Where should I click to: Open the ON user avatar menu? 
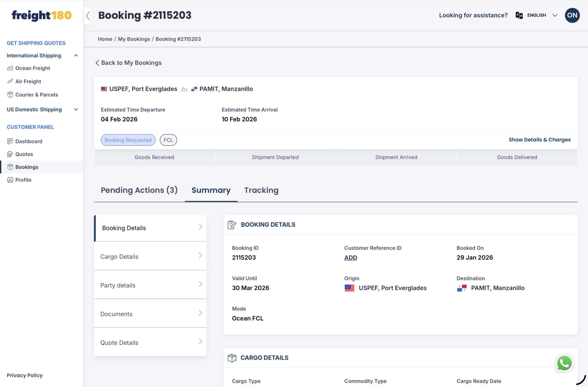coord(572,15)
